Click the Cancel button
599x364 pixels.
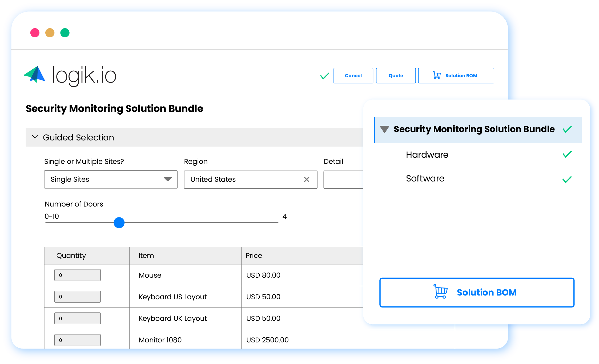click(353, 76)
